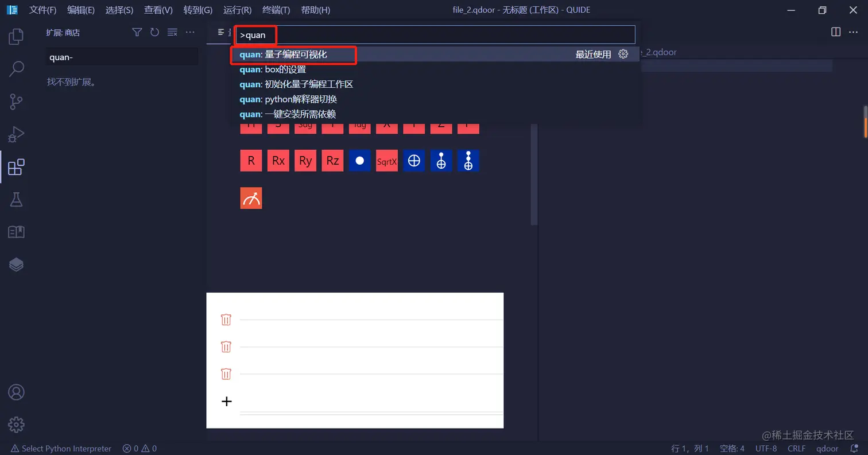Select the Extensions view icon

tap(16, 167)
